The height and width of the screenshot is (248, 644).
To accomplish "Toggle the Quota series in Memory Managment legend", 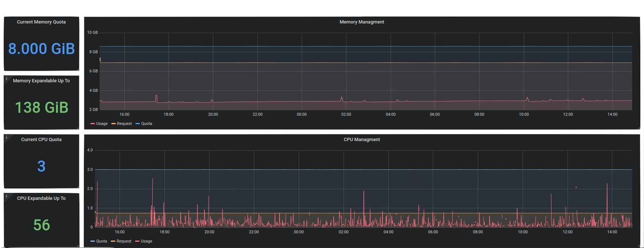I will [146, 124].
